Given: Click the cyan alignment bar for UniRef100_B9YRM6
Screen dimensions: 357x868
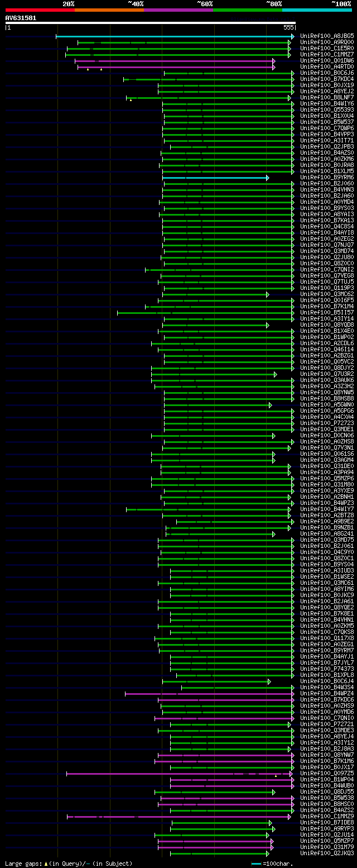Looking at the screenshot, I should point(216,178).
